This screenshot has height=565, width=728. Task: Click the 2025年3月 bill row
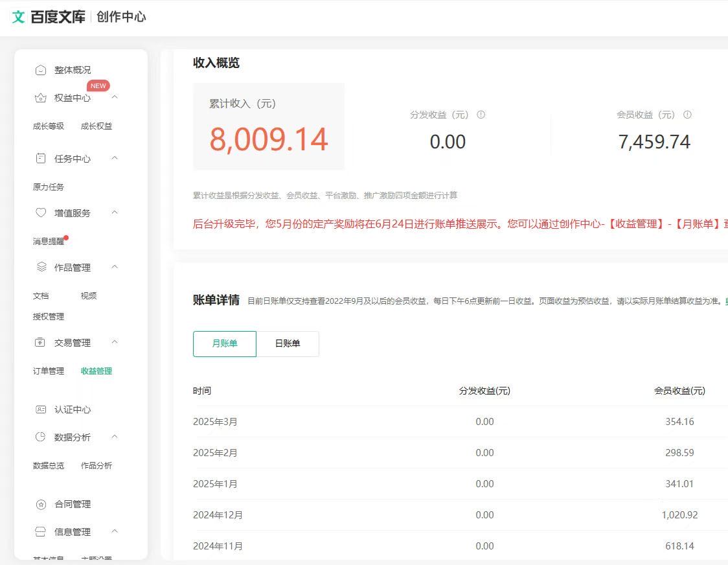(x=461, y=421)
